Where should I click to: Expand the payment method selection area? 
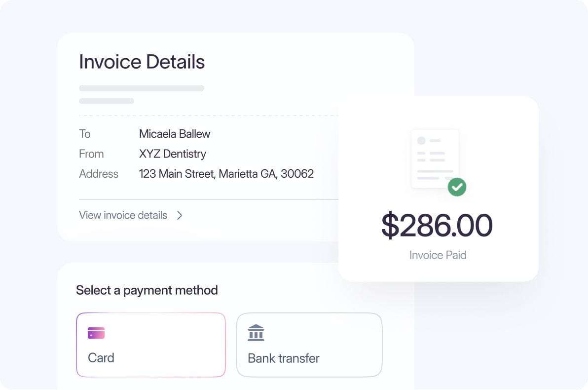(147, 290)
